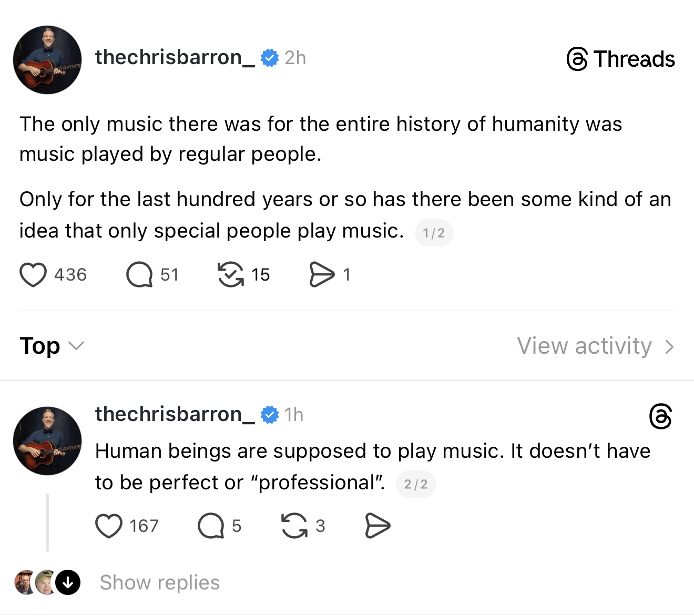This screenshot has height=616, width=694.
Task: Share the 2/2 reply via send icon
Action: coord(377,526)
